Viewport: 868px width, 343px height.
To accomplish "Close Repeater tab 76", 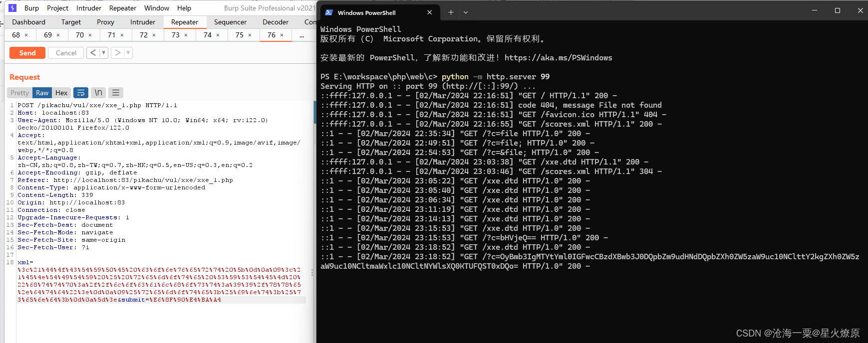I will 282,35.
